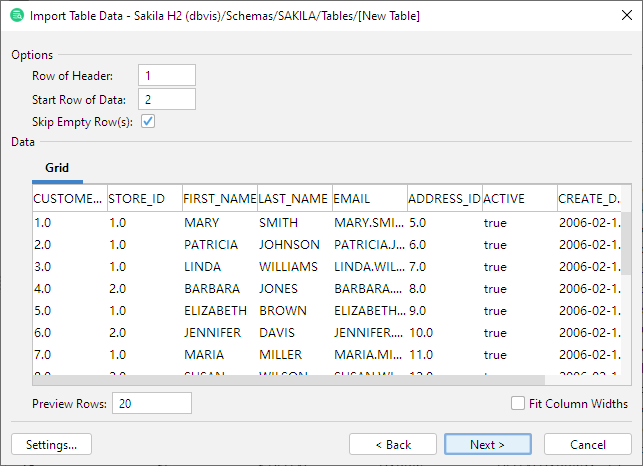
Task: Open the Settings... button
Action: pyautogui.click(x=51, y=444)
